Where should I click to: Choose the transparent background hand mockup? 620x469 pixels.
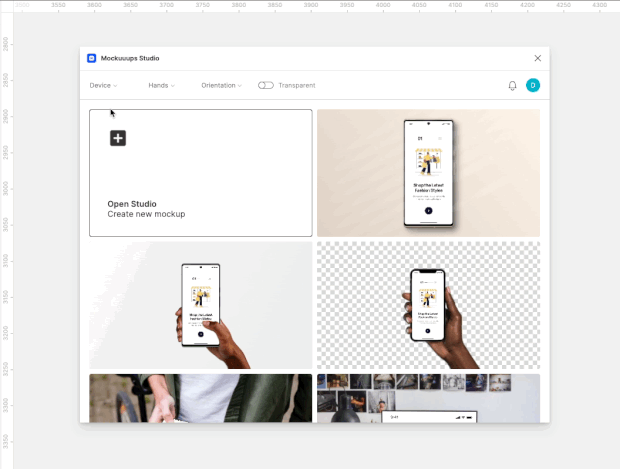(428, 305)
